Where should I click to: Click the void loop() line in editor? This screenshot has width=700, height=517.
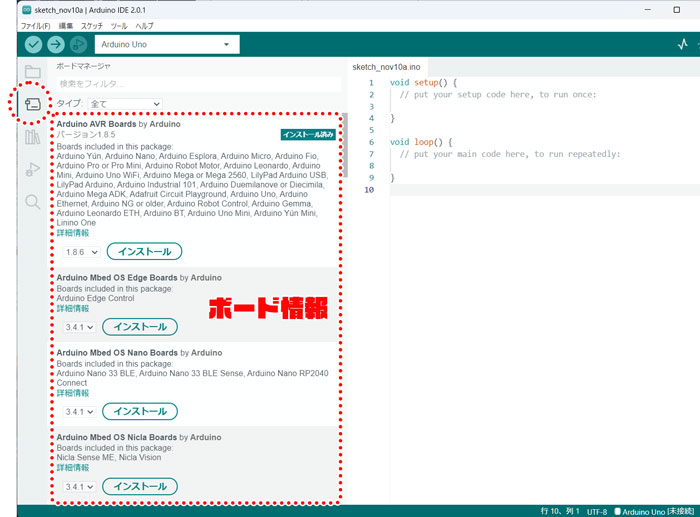click(x=421, y=142)
